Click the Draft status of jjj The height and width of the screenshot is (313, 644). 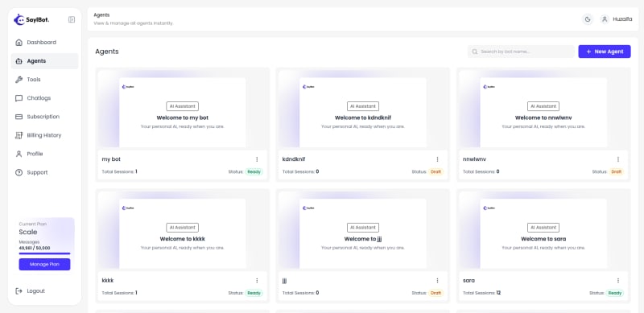[436, 293]
